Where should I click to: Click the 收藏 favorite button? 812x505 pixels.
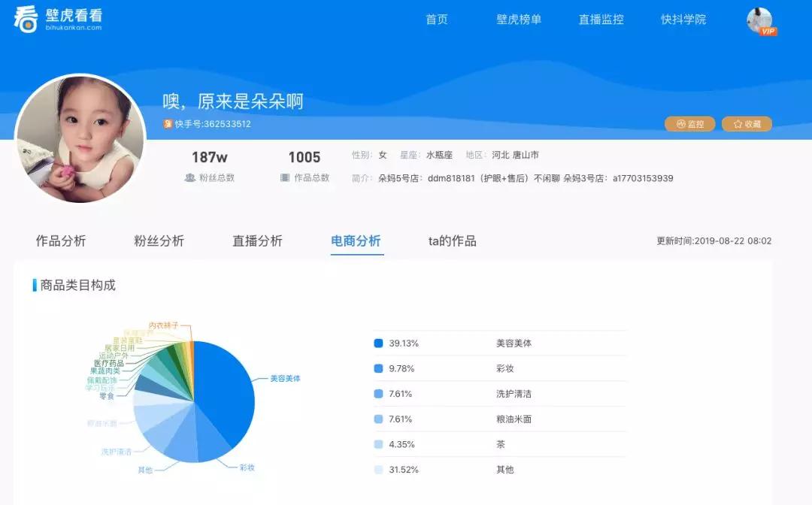click(x=747, y=124)
